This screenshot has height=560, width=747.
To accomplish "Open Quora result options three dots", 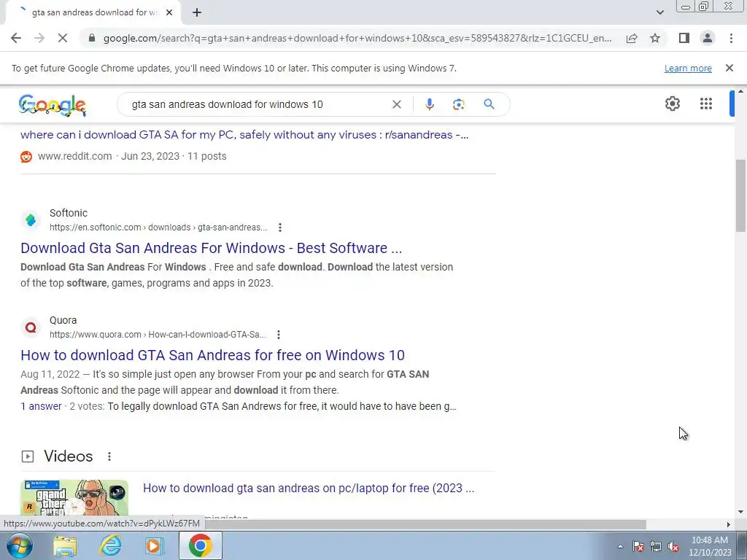I will click(279, 335).
